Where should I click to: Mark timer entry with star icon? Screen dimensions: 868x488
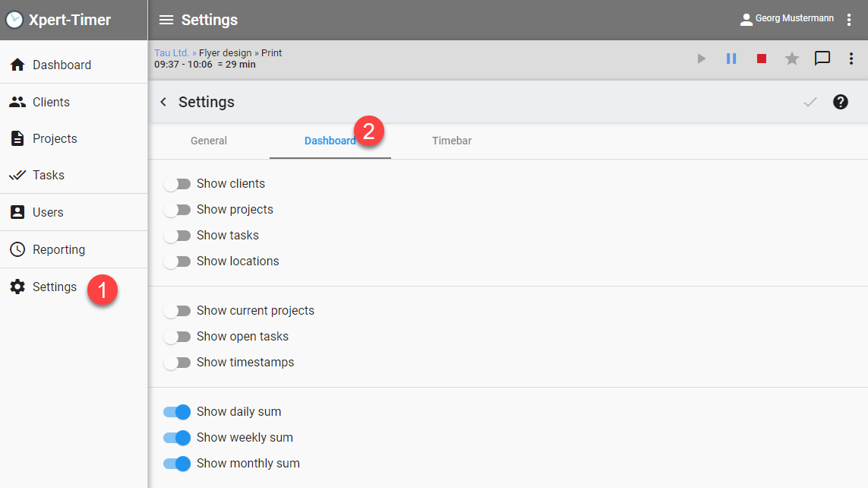tap(791, 59)
